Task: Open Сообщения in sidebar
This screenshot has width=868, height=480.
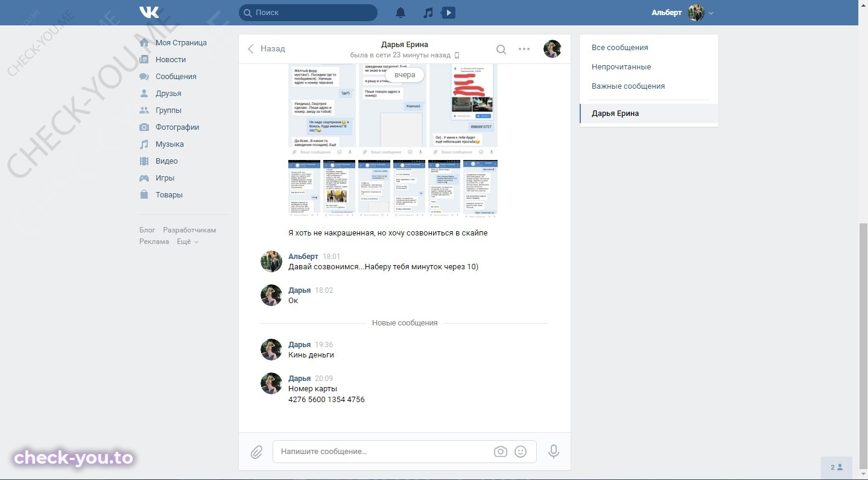Action: coord(176,77)
